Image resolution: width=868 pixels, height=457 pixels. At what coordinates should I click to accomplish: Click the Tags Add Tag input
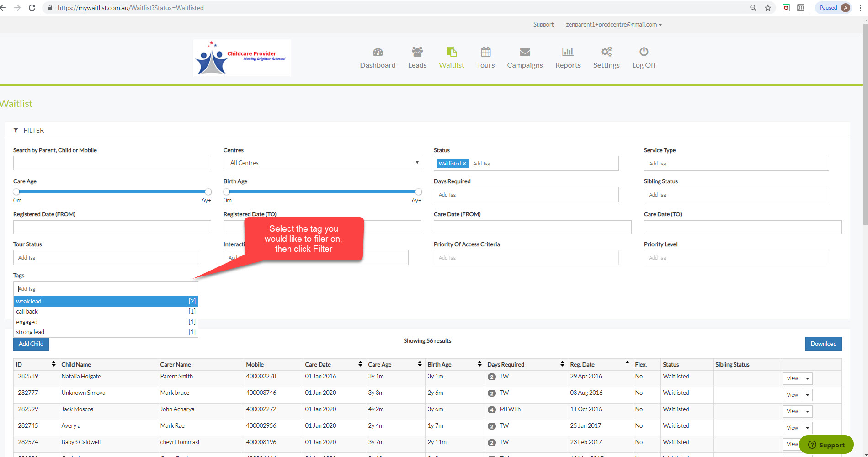(x=106, y=289)
